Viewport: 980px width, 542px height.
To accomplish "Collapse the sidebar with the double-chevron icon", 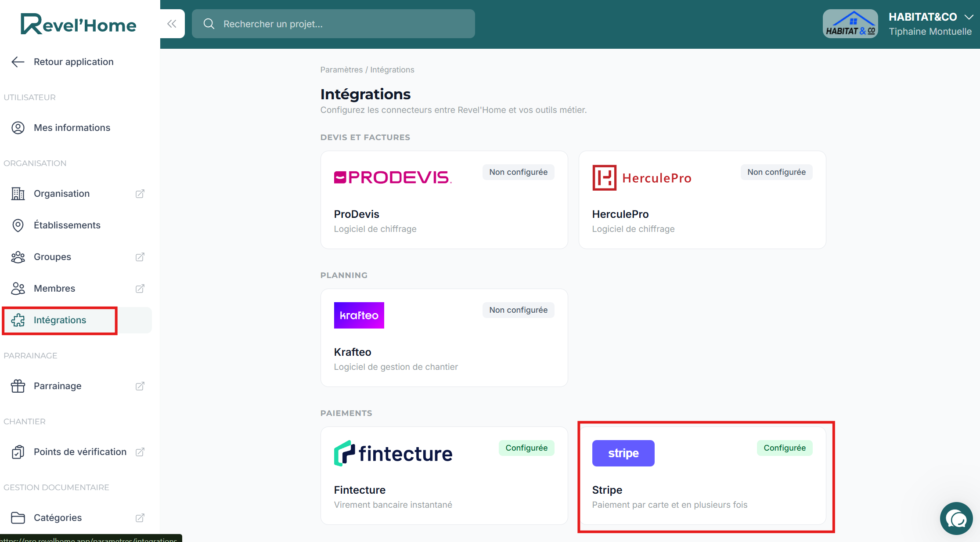I will (172, 24).
